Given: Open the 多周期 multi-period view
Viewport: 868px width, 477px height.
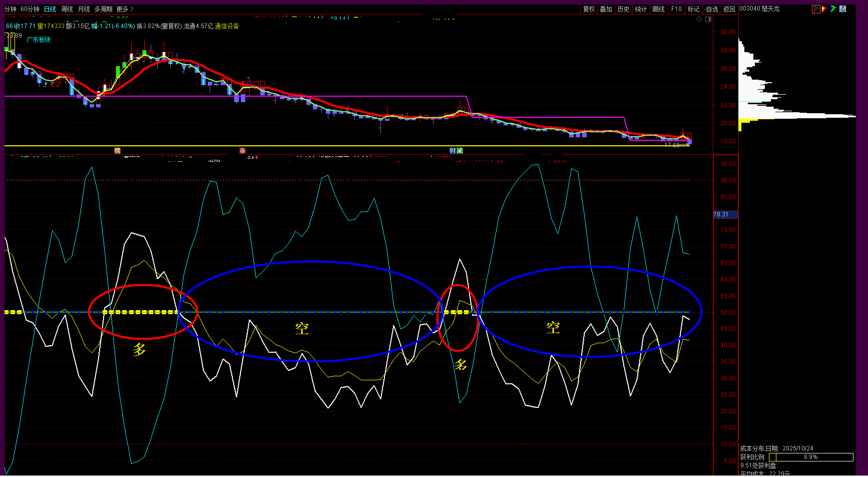Looking at the screenshot, I should point(104,9).
